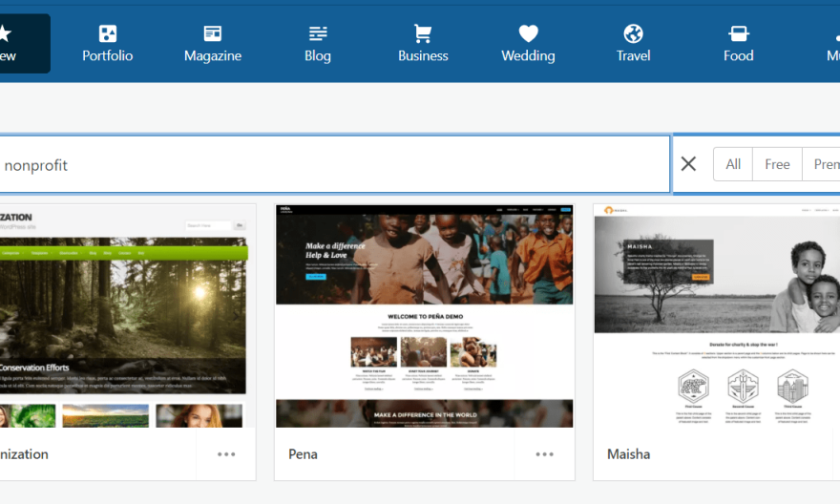The height and width of the screenshot is (504, 840).
Task: Clear the nonprofit search with X
Action: pyautogui.click(x=688, y=164)
